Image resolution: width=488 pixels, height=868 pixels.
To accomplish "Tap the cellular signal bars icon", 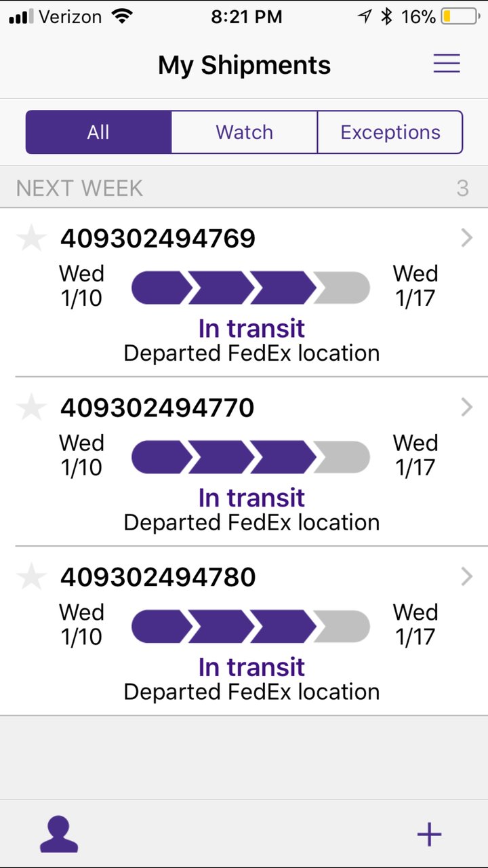I will (x=21, y=17).
